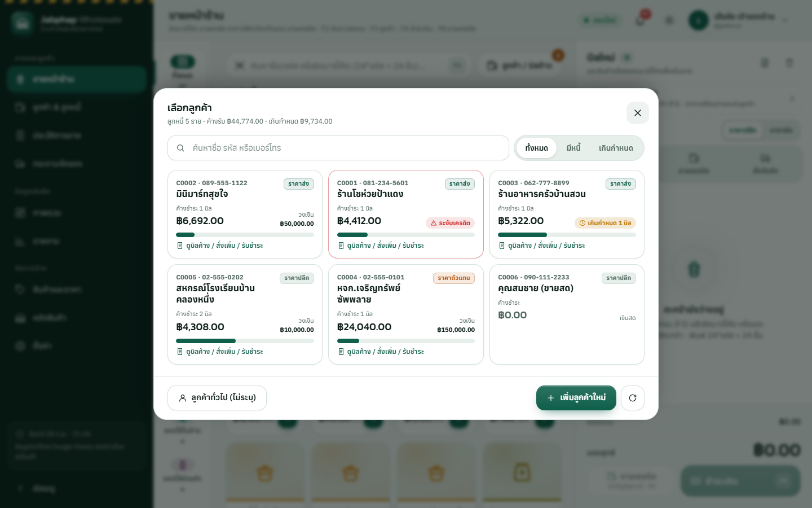Screen dimensions: 812x508
Task: Select customer คุณสมชาย (ขายสด)
Action: pyautogui.click(x=536, y=288)
